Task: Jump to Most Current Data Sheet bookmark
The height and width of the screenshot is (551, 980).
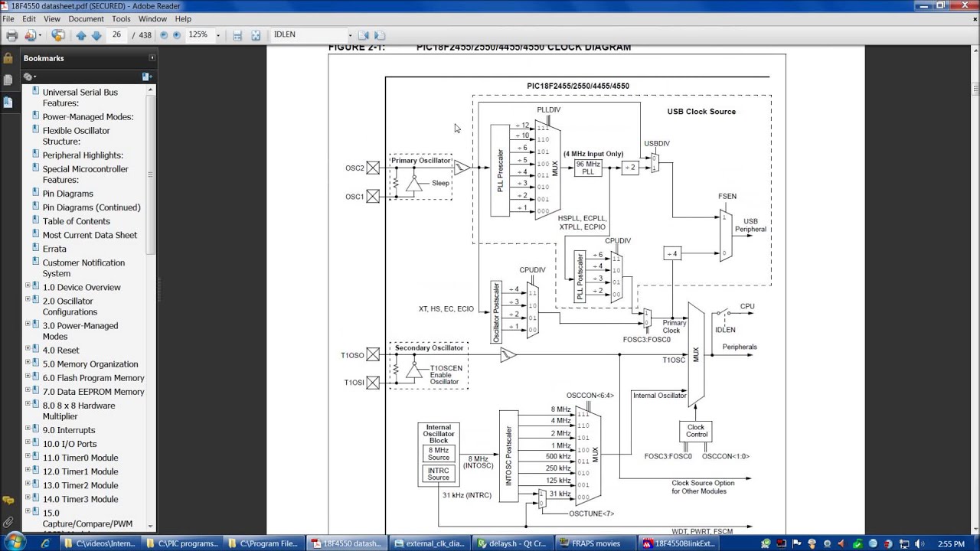Action: pos(90,235)
